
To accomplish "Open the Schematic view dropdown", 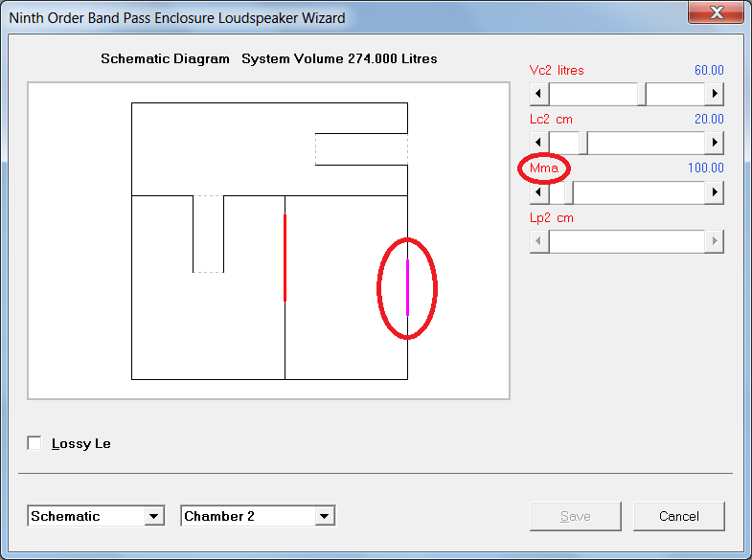I will 153,516.
